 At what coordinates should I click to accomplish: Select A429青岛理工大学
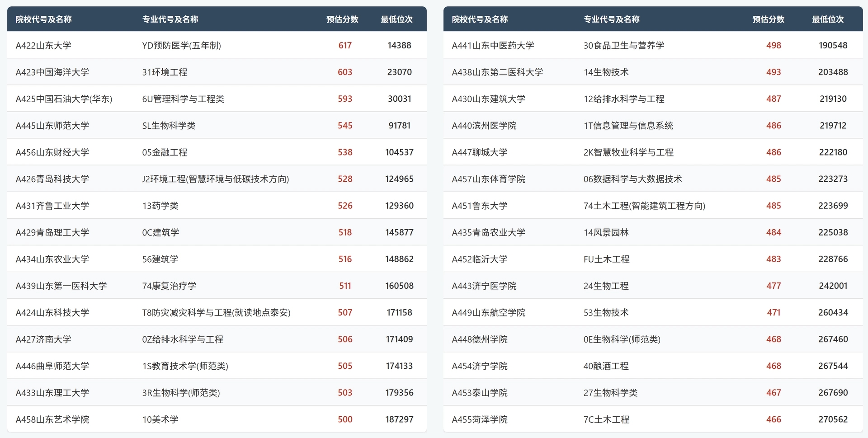click(x=52, y=232)
